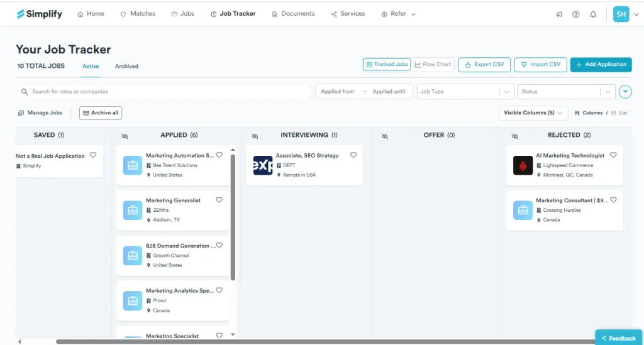This screenshot has width=644, height=345.
Task: Open the Matches page
Action: click(138, 14)
